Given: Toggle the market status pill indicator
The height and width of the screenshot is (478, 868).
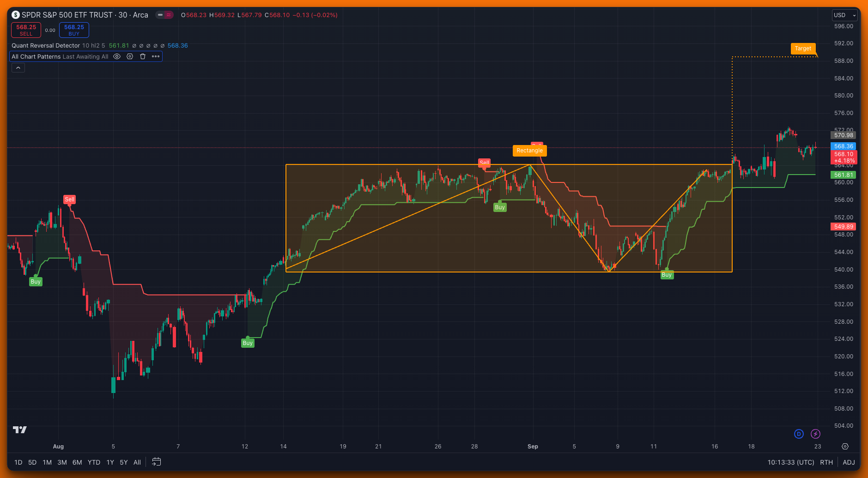Looking at the screenshot, I should [164, 15].
